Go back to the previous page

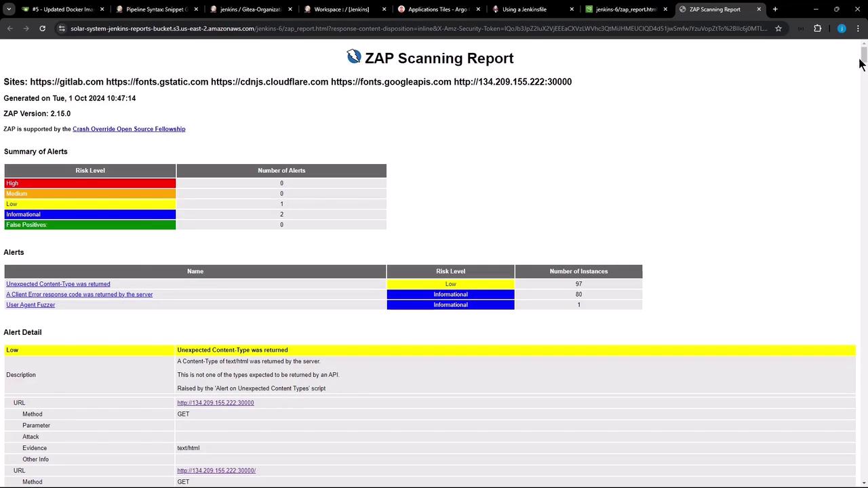[x=10, y=28]
